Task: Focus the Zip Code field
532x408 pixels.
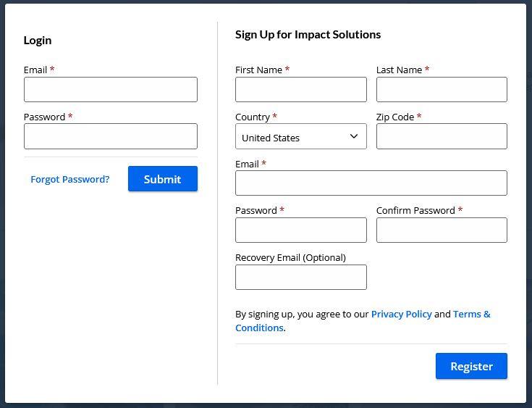Action: (442, 136)
